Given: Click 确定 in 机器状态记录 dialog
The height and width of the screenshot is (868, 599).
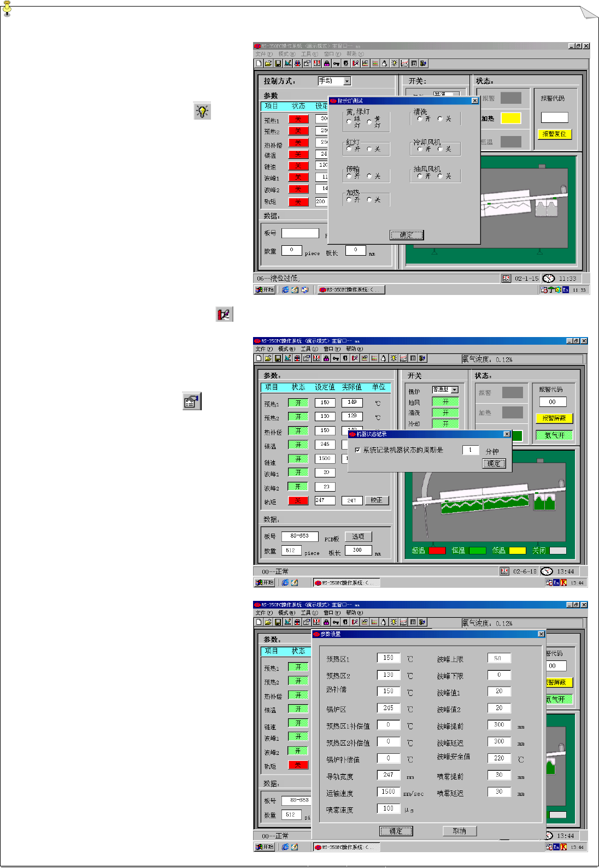Looking at the screenshot, I should [494, 463].
